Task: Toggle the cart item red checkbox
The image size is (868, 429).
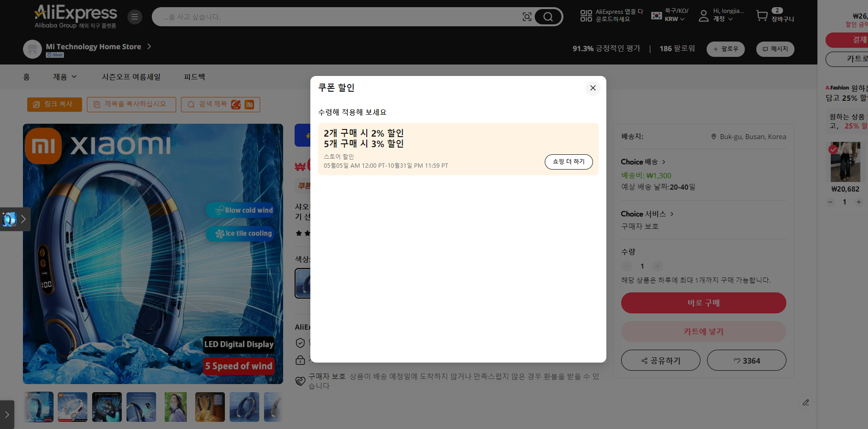Action: tap(833, 150)
